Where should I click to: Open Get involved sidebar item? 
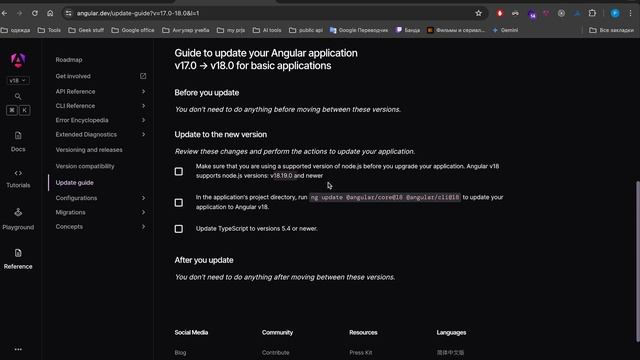(x=73, y=76)
